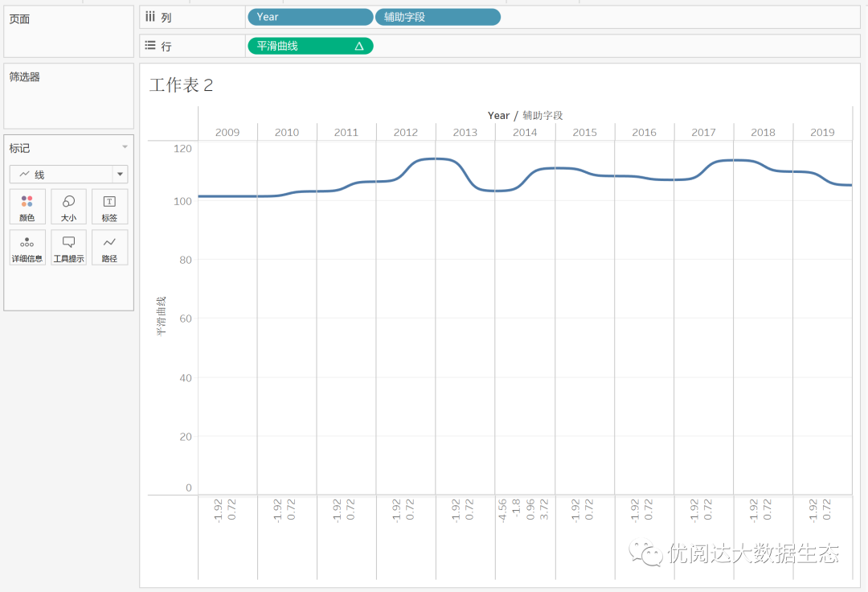This screenshot has height=592, width=868.
Task: Click the smooth curve peak in 2012
Action: 435,159
